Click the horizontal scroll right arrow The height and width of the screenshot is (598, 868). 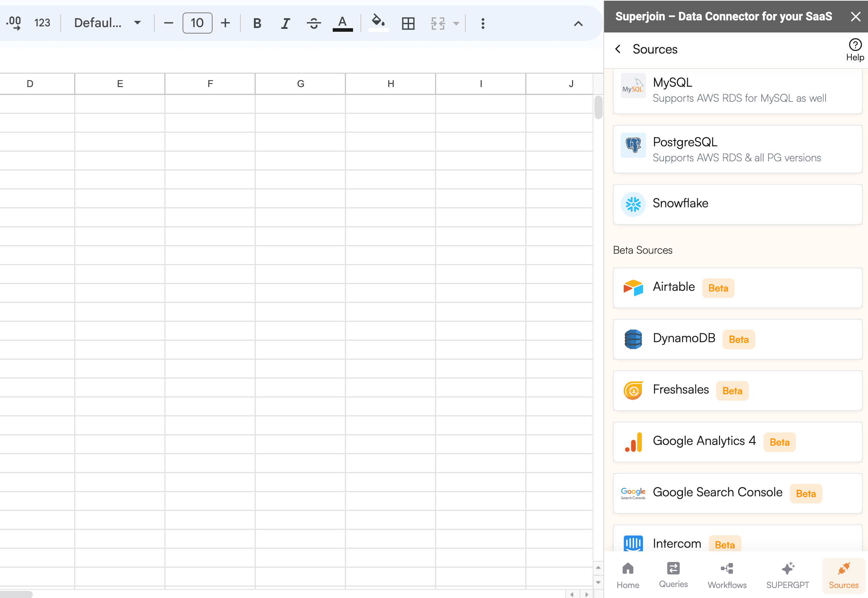pyautogui.click(x=587, y=594)
